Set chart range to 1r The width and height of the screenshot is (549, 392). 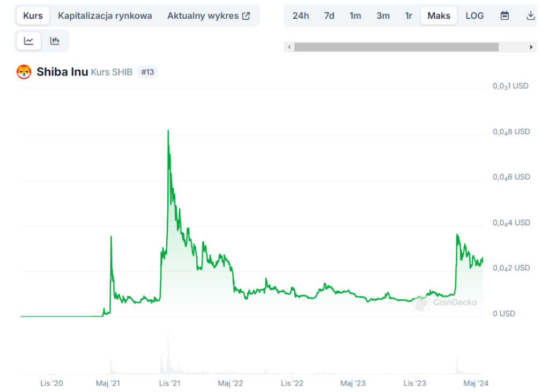click(x=409, y=16)
